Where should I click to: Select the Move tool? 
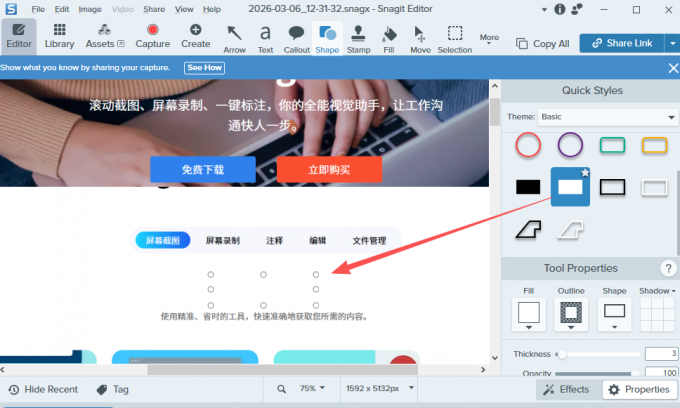[x=420, y=39]
